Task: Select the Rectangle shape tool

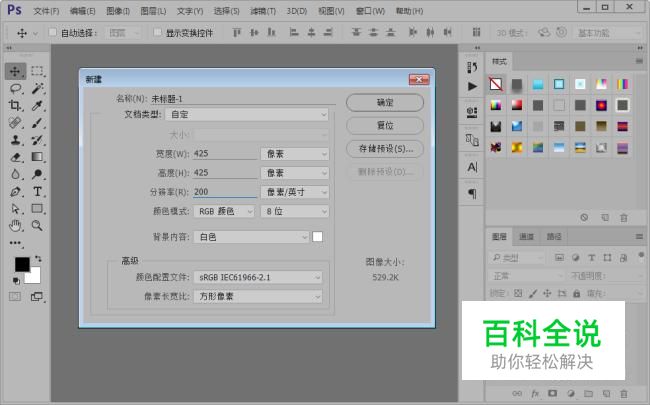Action: [37, 209]
